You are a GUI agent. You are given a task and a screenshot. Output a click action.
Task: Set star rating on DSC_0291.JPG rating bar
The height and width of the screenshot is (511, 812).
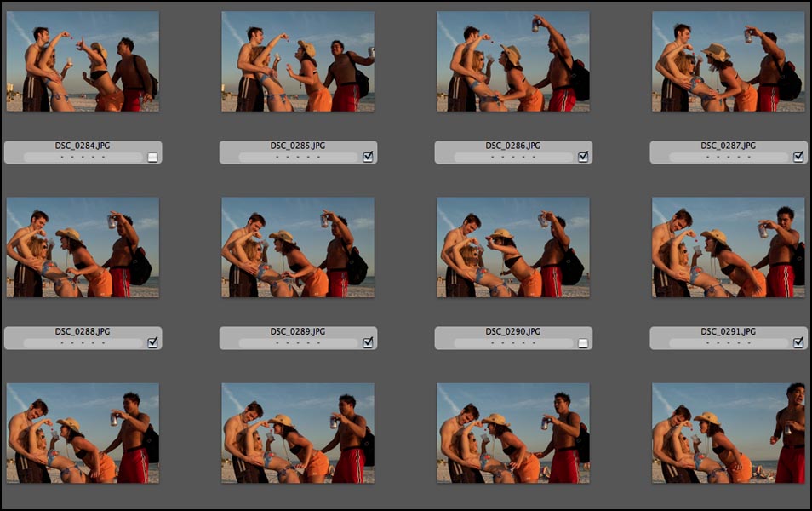pos(728,342)
